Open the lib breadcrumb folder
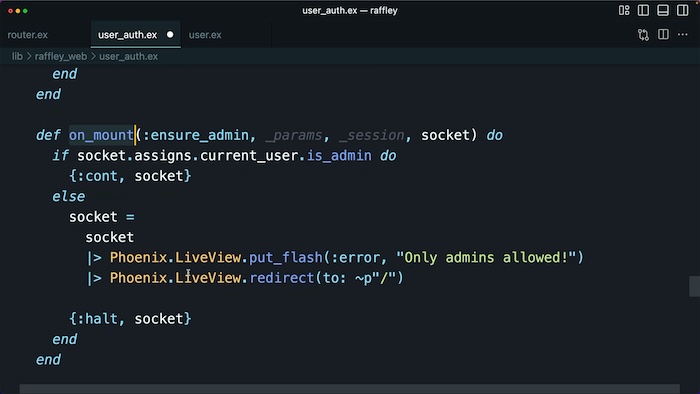This screenshot has width=700, height=394. tap(17, 56)
